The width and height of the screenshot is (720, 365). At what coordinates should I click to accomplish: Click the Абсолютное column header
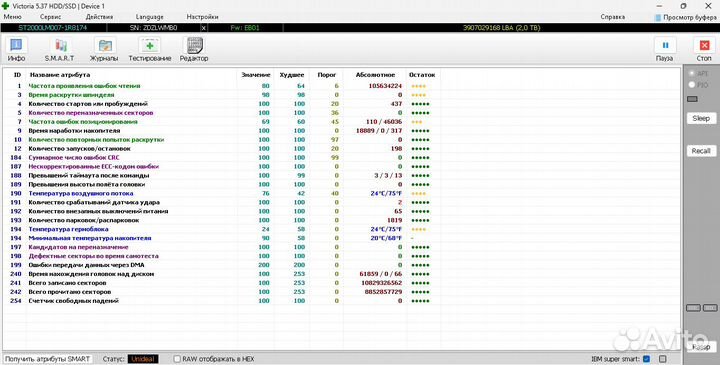tap(375, 74)
